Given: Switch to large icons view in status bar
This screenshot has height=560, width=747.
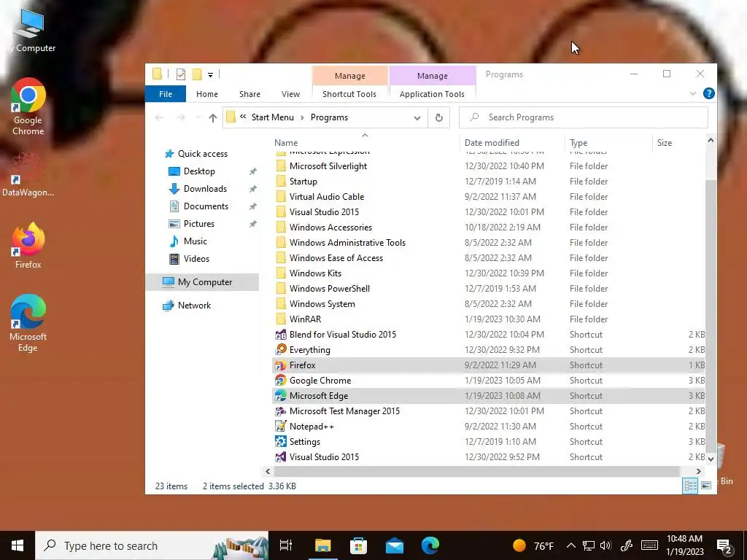Looking at the screenshot, I should [706, 486].
